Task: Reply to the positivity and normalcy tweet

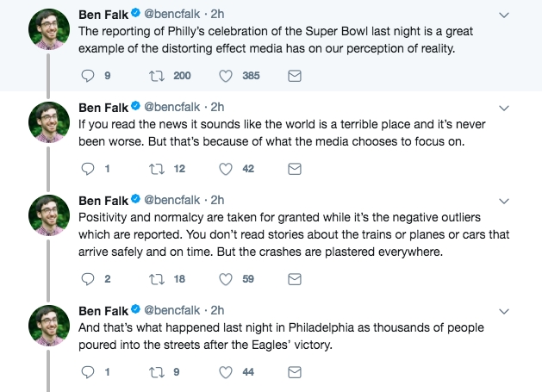Action: point(87,279)
